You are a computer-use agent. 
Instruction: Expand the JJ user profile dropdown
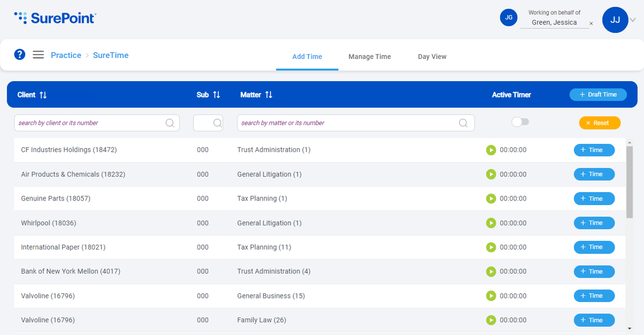pyautogui.click(x=633, y=20)
